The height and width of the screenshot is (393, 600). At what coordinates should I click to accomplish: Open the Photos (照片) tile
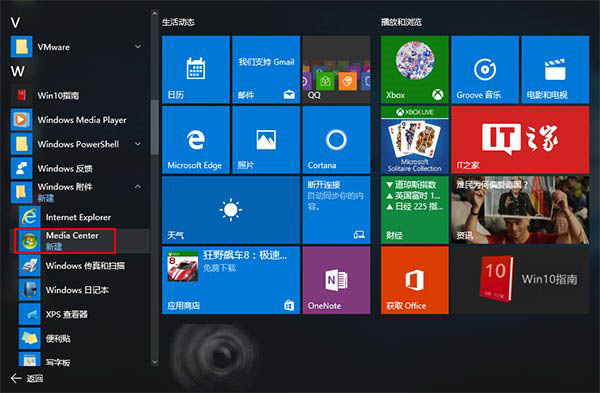(x=266, y=140)
